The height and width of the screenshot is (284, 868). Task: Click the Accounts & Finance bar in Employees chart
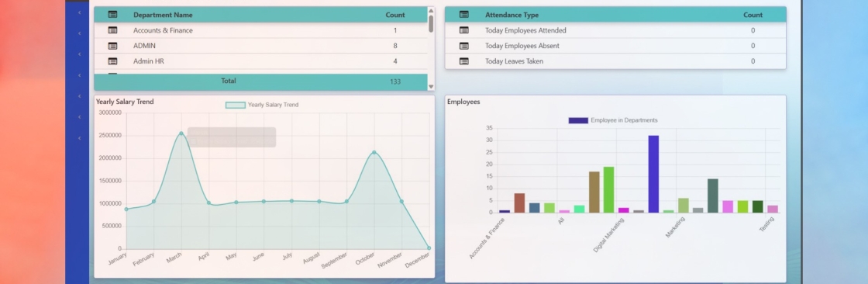(505, 211)
